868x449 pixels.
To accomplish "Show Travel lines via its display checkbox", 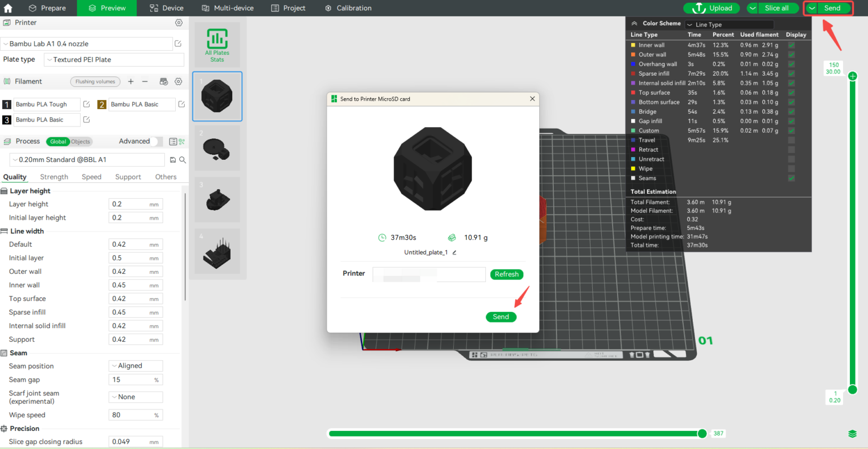I will coord(791,140).
